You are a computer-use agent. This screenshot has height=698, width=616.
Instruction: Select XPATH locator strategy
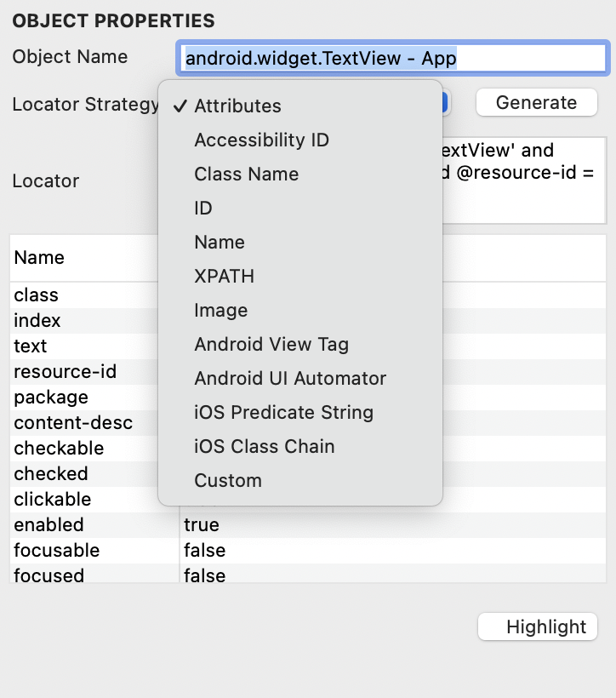(224, 276)
